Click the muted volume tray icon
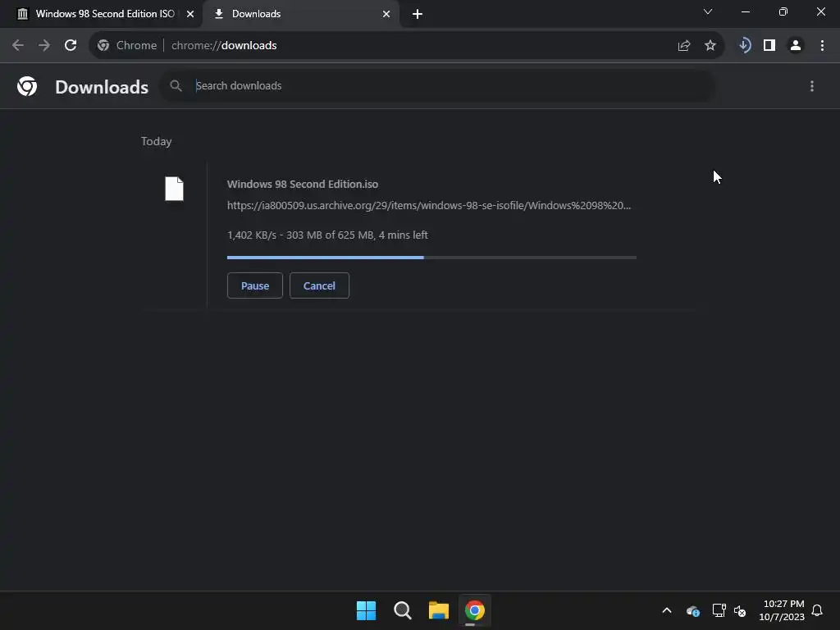 pos(741,610)
